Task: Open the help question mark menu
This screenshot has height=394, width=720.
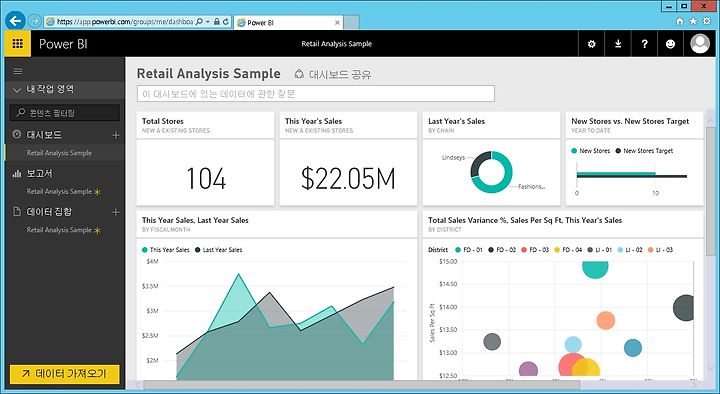Action: (645, 44)
